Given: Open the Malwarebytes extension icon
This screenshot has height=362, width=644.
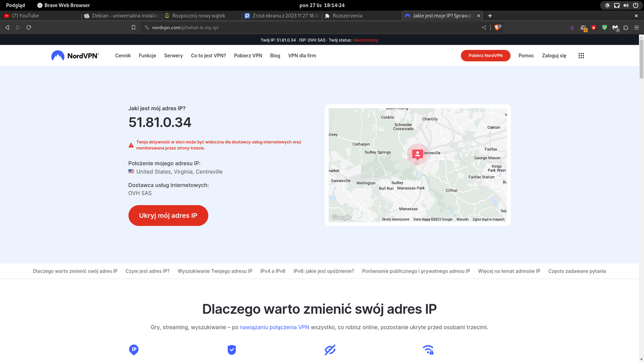Looking at the screenshot, I should (615, 28).
